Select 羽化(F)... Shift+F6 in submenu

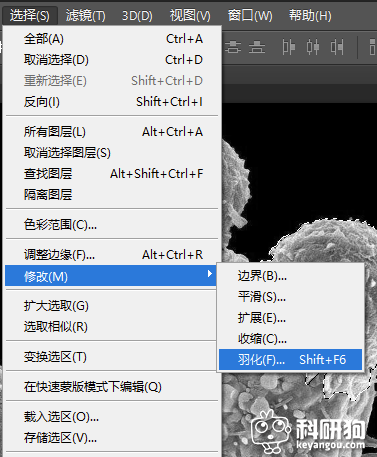[x=290, y=360]
